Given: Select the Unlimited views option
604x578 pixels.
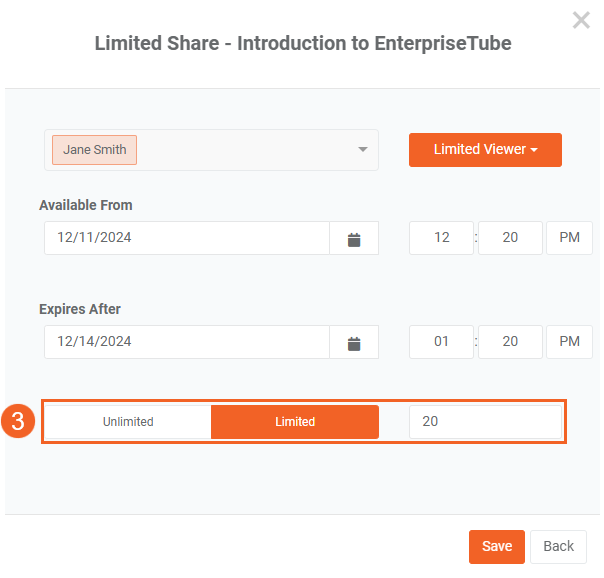Looking at the screenshot, I should tap(128, 422).
